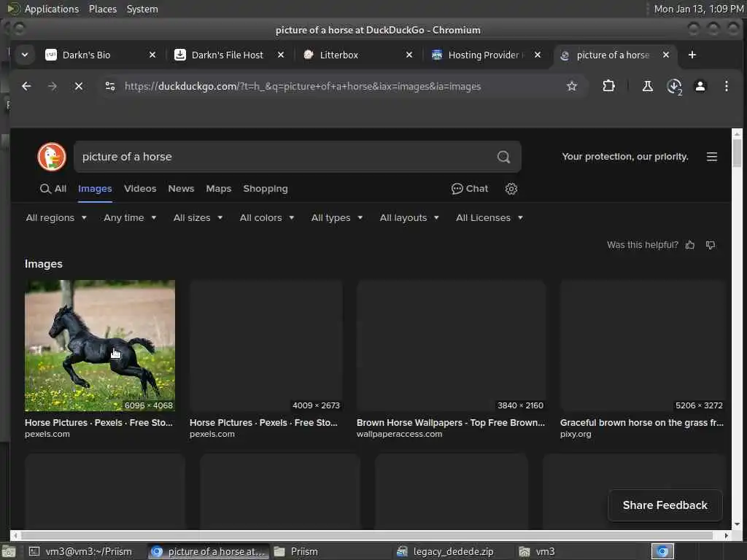Viewport: 747px width, 560px height.
Task: Open the 3840 × 2160 image placeholder
Action: [451, 346]
